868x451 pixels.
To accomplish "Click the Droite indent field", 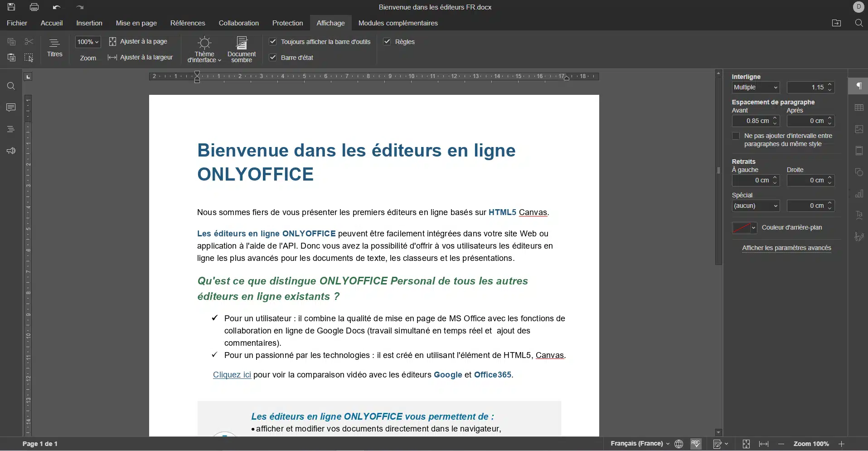I will click(x=810, y=181).
